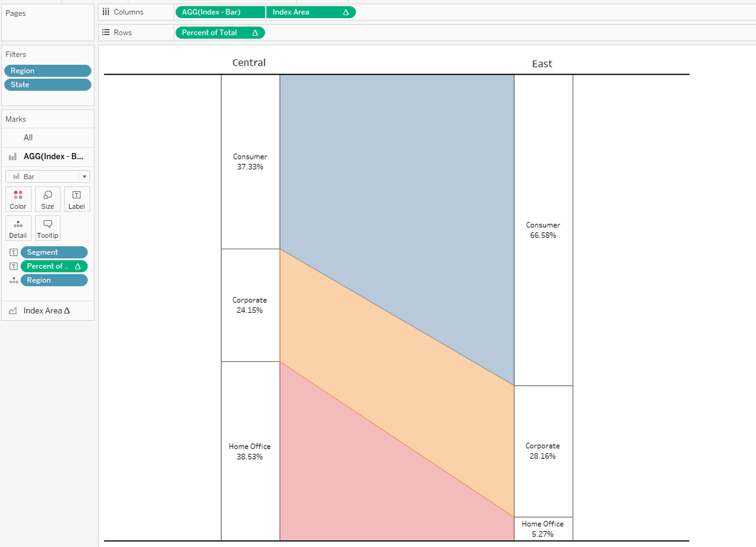Viewport: 756px width, 547px height.
Task: Click Index Area pill on Columns shelf
Action: (x=311, y=13)
